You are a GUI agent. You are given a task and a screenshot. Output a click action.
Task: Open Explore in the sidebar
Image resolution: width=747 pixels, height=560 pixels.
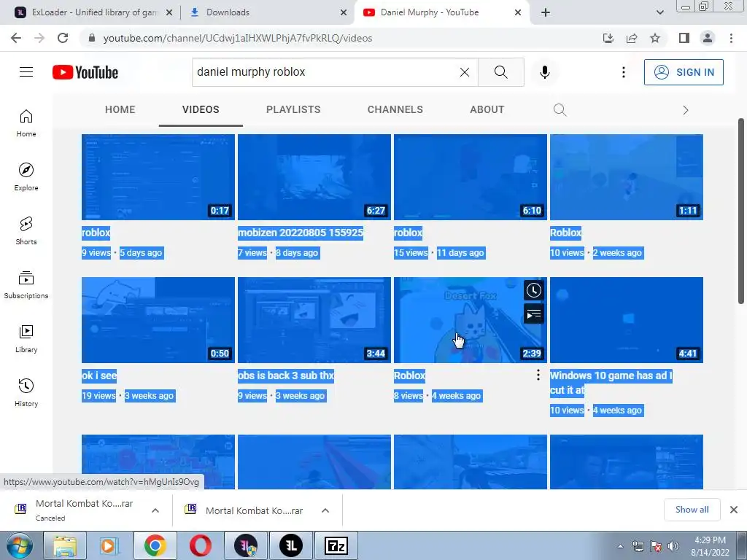coord(26,176)
